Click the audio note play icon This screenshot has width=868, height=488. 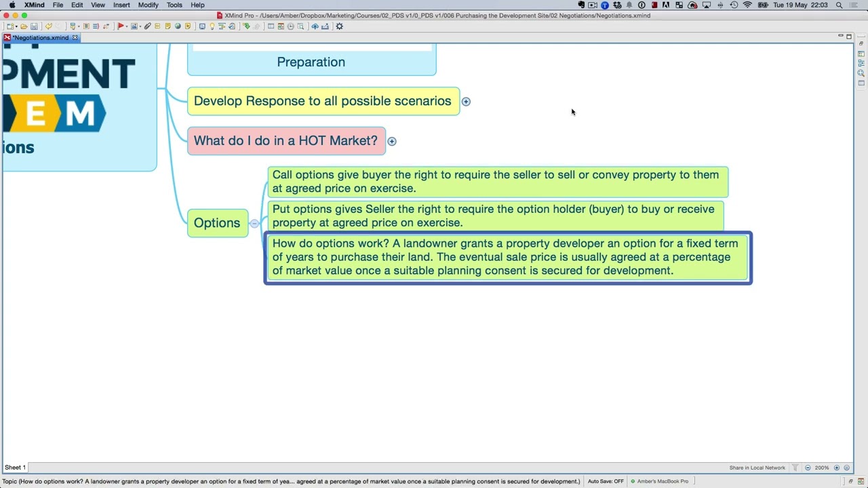pyautogui.click(x=188, y=26)
